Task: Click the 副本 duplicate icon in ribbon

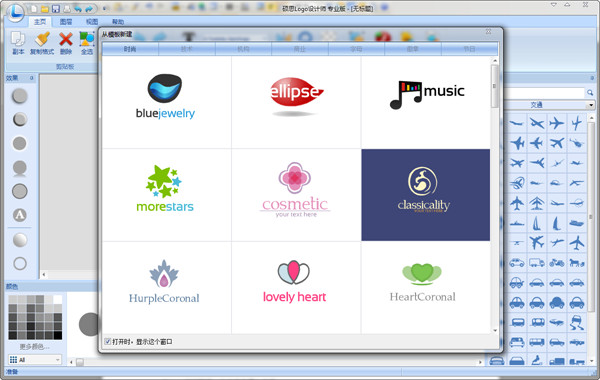Action: [18, 42]
